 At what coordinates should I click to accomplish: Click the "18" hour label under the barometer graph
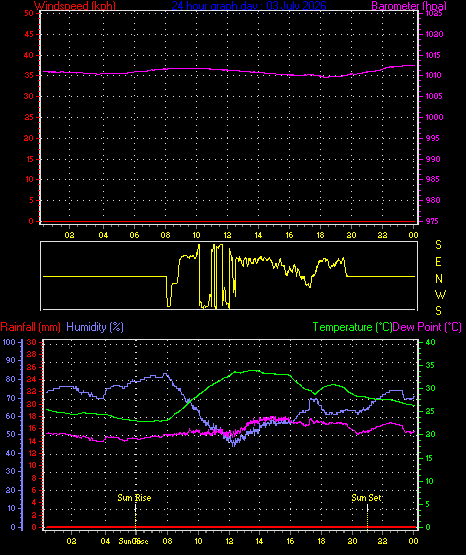(x=320, y=235)
